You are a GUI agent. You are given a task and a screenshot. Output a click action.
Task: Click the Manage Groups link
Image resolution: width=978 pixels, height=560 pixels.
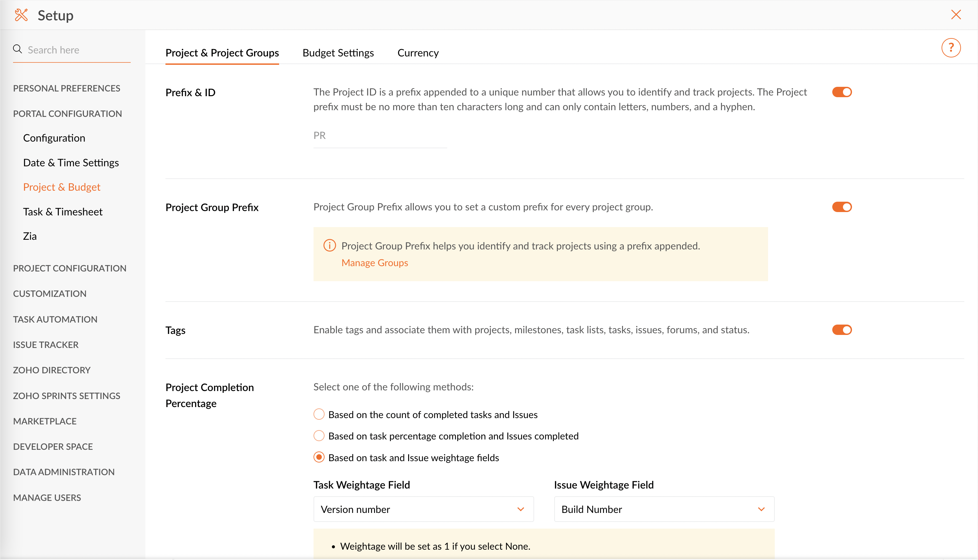(374, 263)
